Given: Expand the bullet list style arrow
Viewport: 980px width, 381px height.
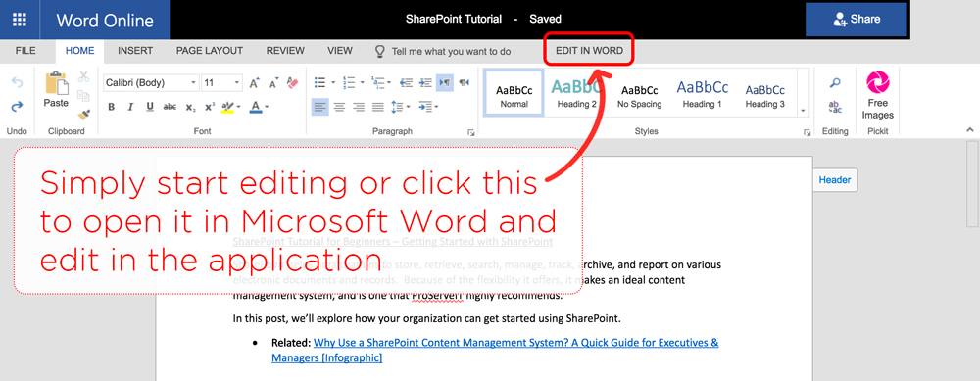Looking at the screenshot, I should click(333, 82).
